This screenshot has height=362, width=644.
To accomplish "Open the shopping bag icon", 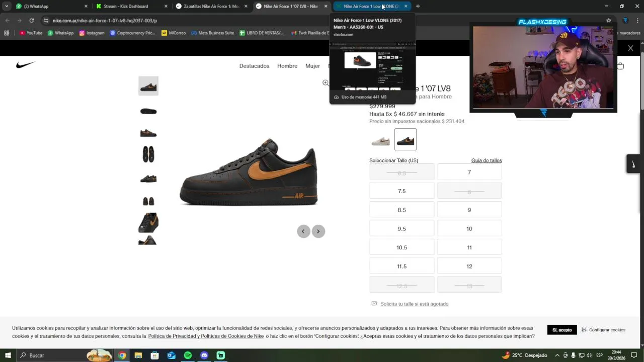I will click(x=620, y=66).
